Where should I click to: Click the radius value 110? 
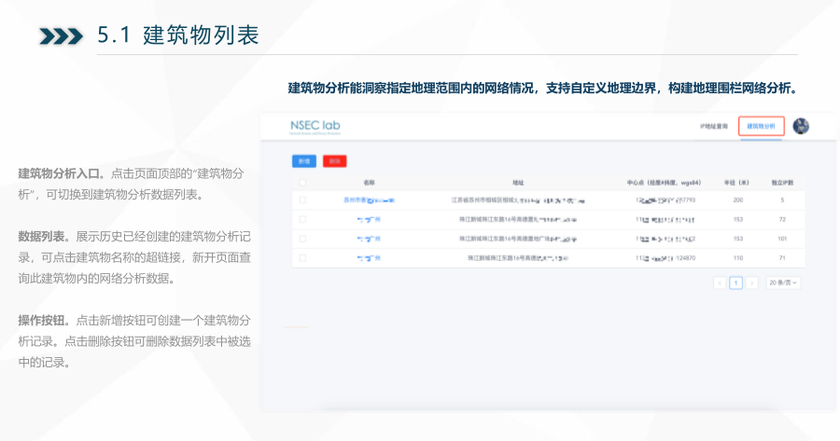pyautogui.click(x=738, y=258)
